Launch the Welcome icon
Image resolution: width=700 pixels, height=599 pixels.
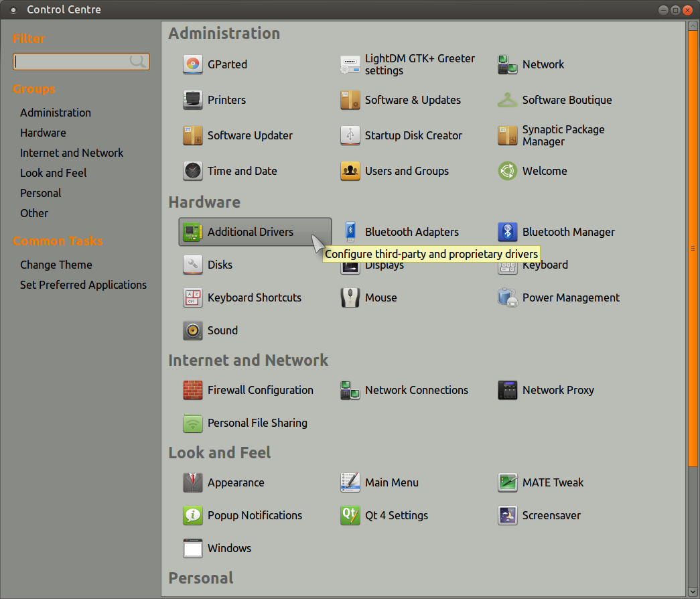pyautogui.click(x=508, y=171)
